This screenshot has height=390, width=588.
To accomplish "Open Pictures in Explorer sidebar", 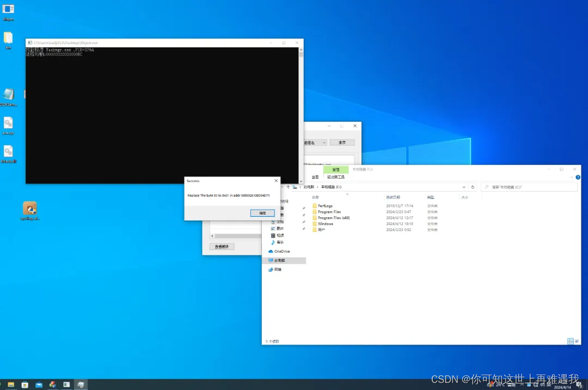I will click(278, 229).
